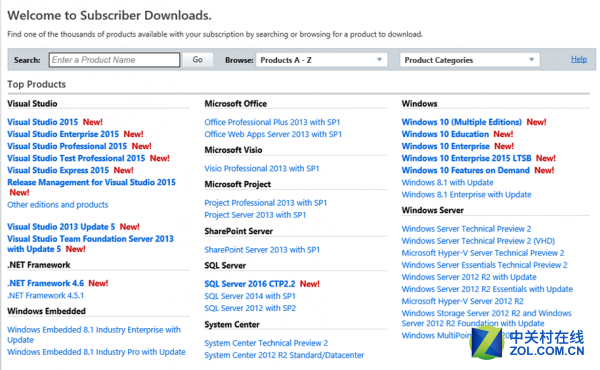Open Windows Embedded 8.1 Industry Pro link
The image size is (600, 370).
[x=96, y=352]
